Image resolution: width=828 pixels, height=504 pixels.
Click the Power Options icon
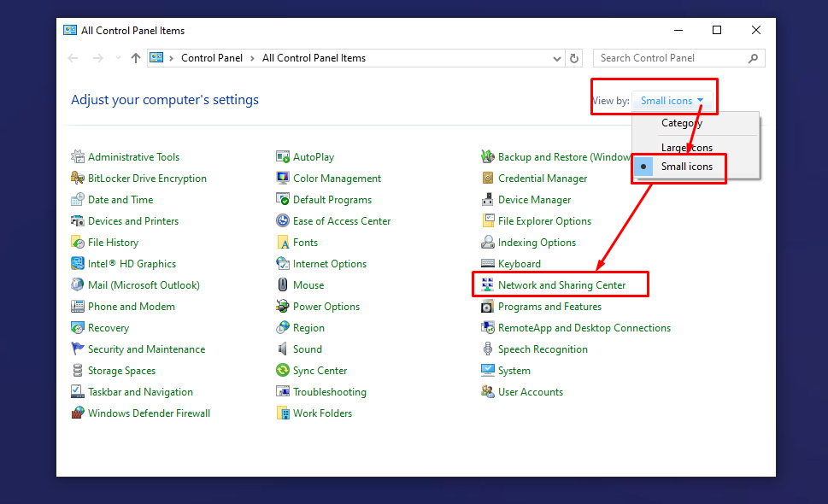click(283, 307)
